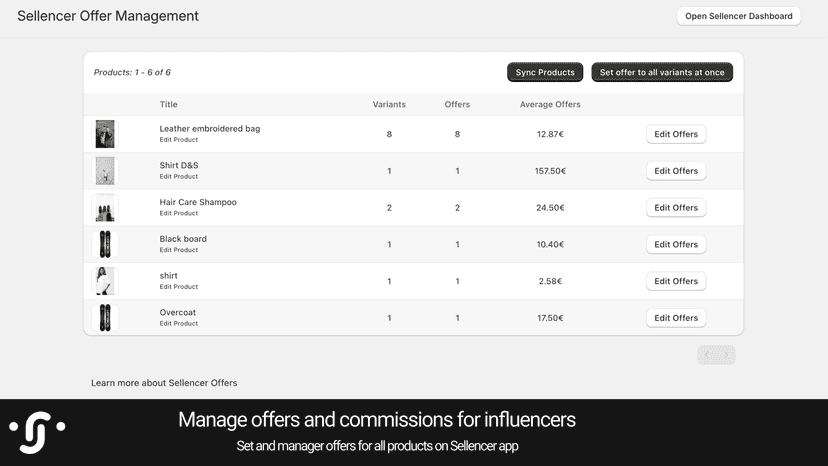Viewport: 828px width, 466px height.
Task: Click the 2.58€ average offer value
Action: tap(550, 281)
